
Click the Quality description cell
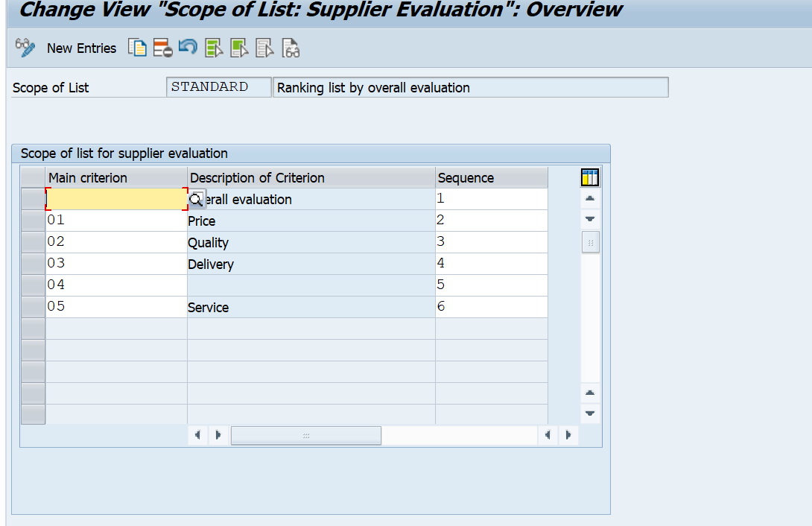tap(311, 242)
